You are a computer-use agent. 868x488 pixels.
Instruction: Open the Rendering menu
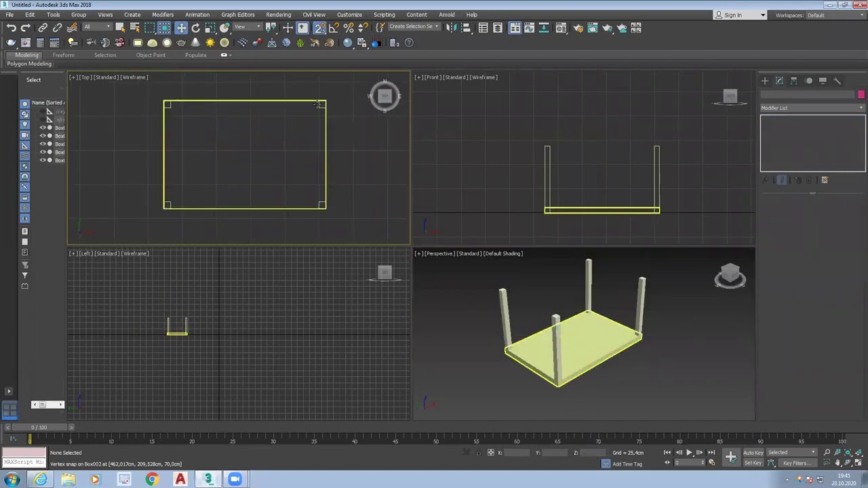278,14
